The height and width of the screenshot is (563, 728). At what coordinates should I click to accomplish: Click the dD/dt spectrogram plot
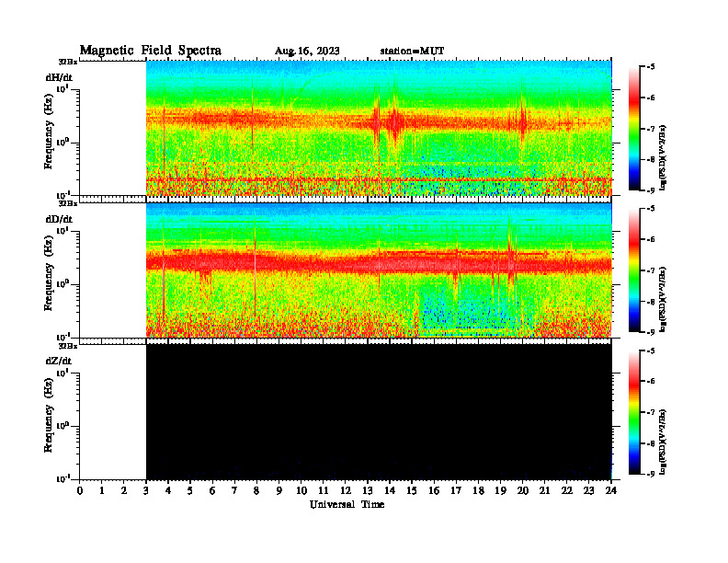tap(379, 270)
